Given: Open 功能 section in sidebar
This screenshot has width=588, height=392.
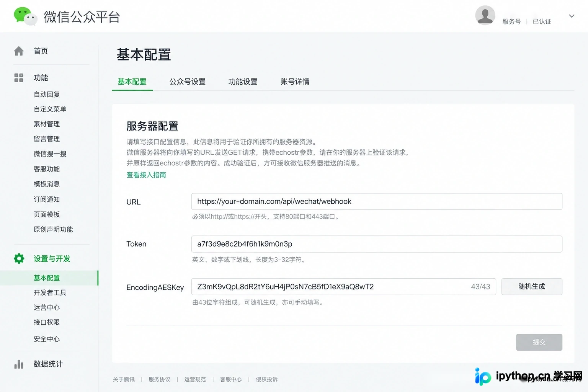Looking at the screenshot, I should (41, 78).
